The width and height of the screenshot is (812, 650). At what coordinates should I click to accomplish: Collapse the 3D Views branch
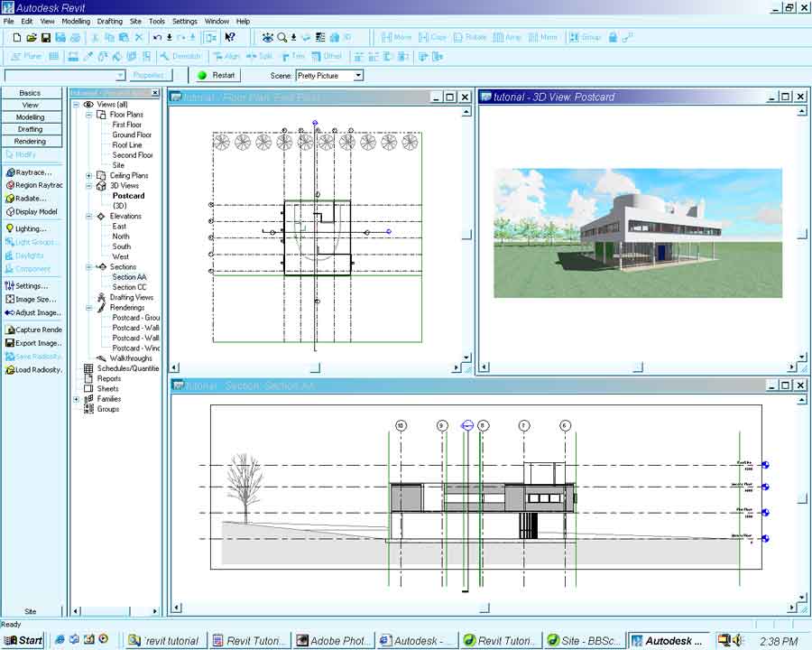tap(88, 186)
